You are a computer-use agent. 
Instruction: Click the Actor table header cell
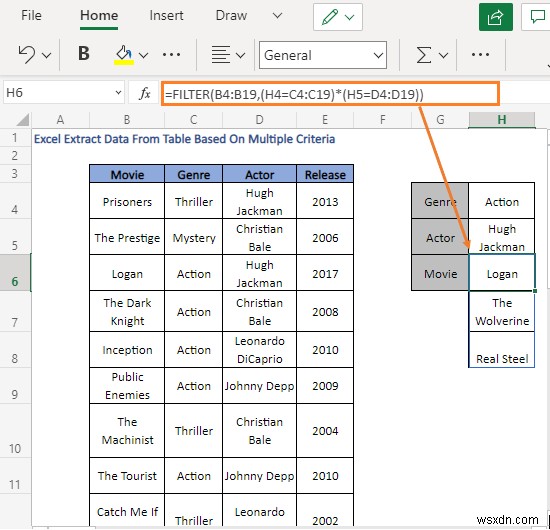pyautogui.click(x=259, y=174)
